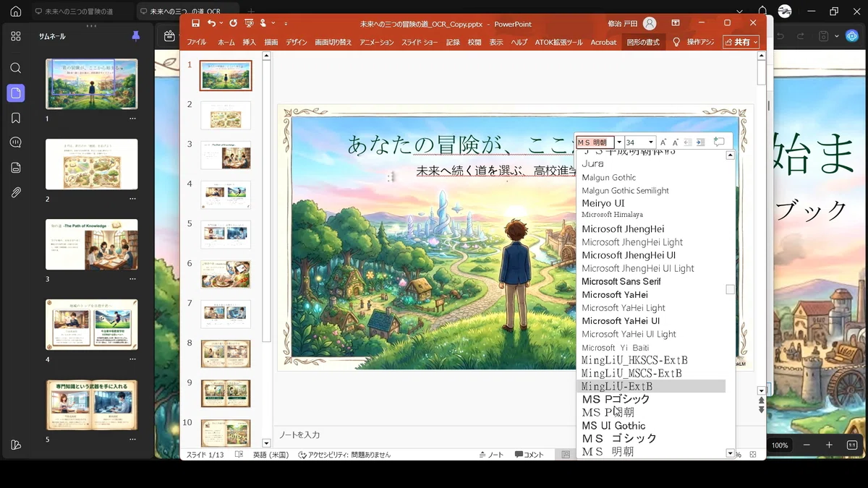Decrease font size in mini toolbar
Viewport: 868px width, 488px height.
coord(676,142)
